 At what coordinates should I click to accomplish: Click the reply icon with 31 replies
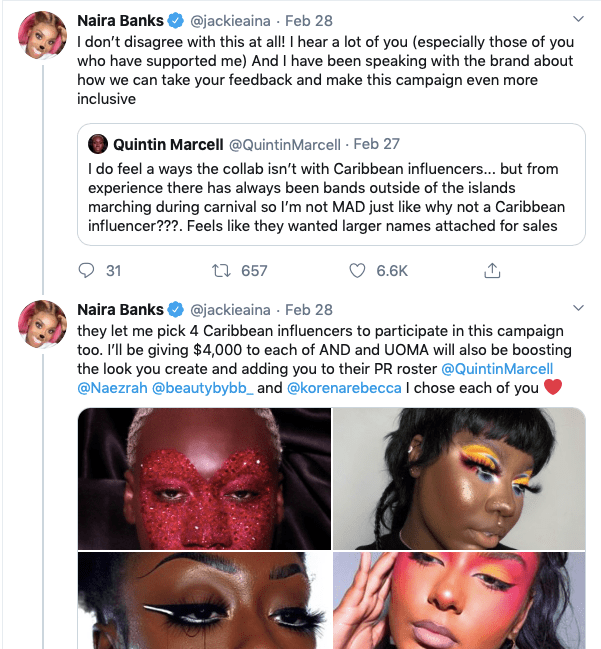click(86, 271)
